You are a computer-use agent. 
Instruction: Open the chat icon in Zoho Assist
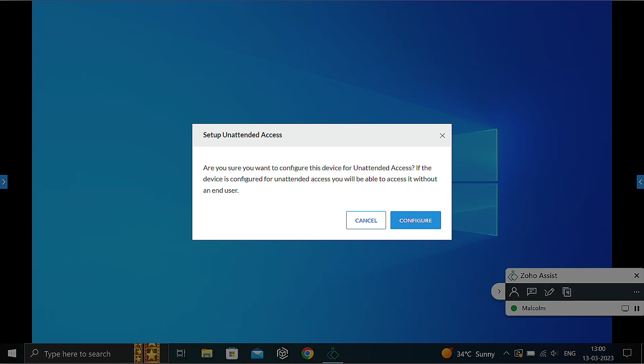pyautogui.click(x=531, y=292)
